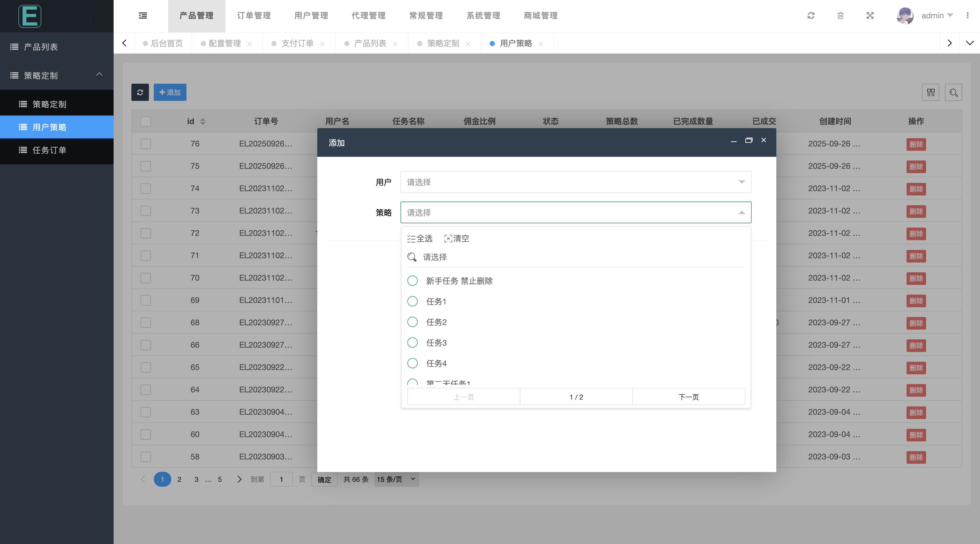Select the 任务1 radio option

click(x=412, y=301)
